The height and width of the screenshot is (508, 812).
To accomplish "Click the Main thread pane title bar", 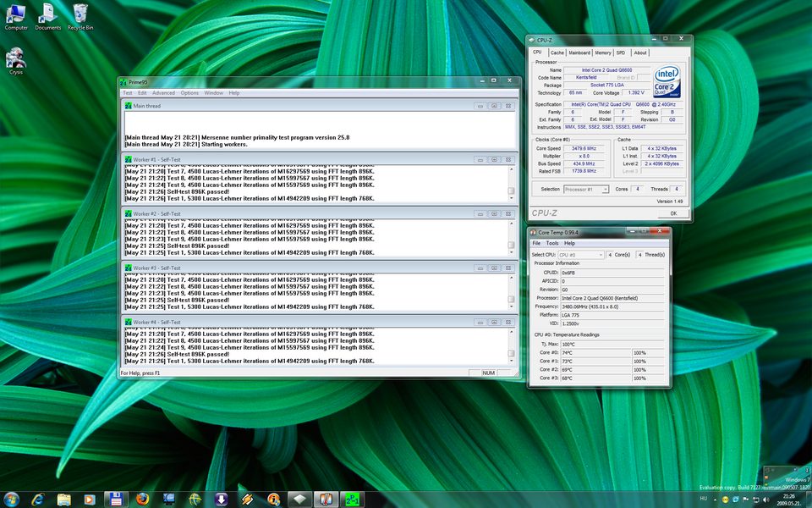I will coord(320,106).
